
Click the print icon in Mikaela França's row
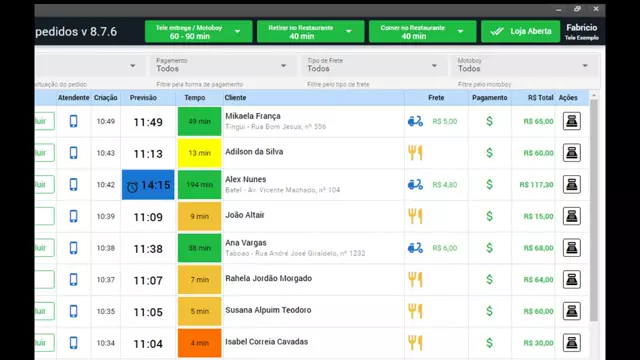click(x=571, y=121)
